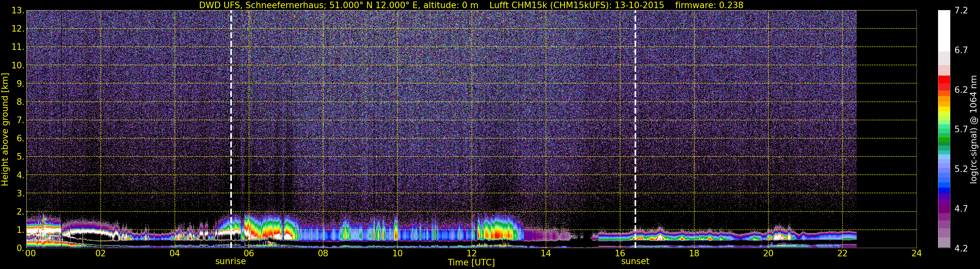This screenshot has width=980, height=269.
Task: Select the white dashed sunset marker line
Action: [x=635, y=129]
